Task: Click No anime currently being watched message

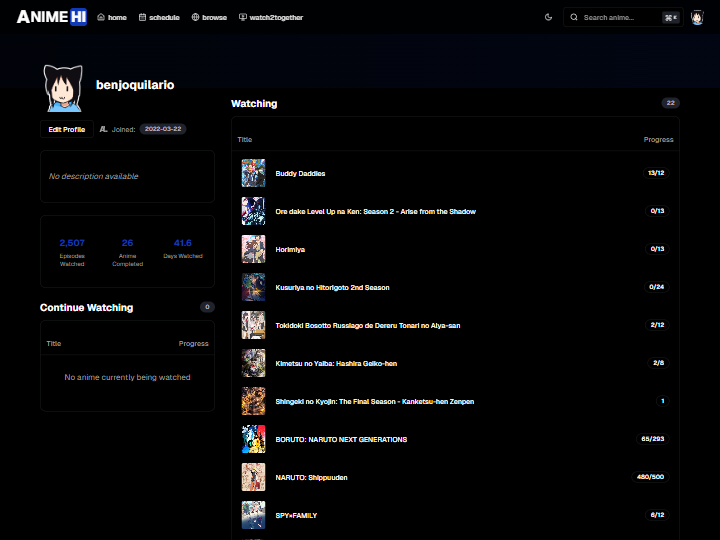Action: point(127,377)
